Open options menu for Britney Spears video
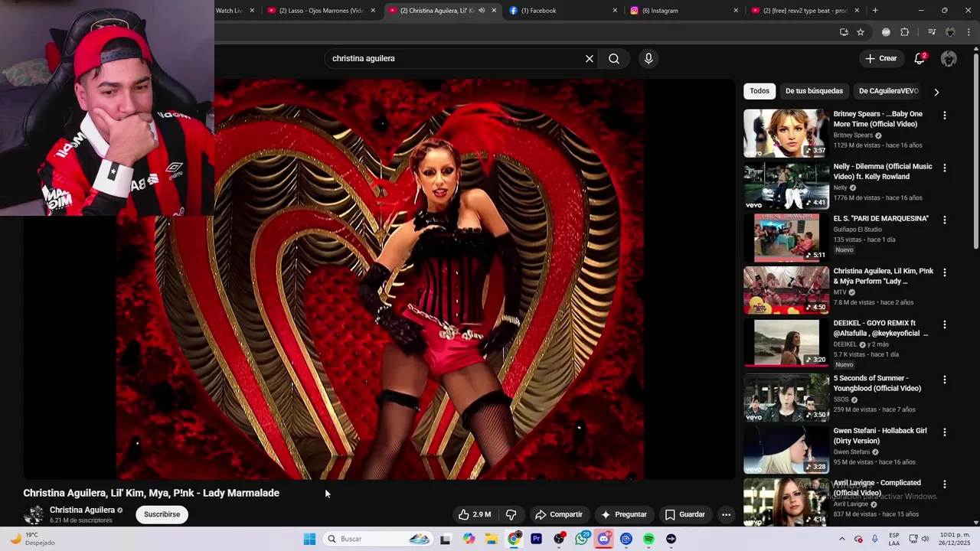The width and height of the screenshot is (980, 551). [944, 116]
